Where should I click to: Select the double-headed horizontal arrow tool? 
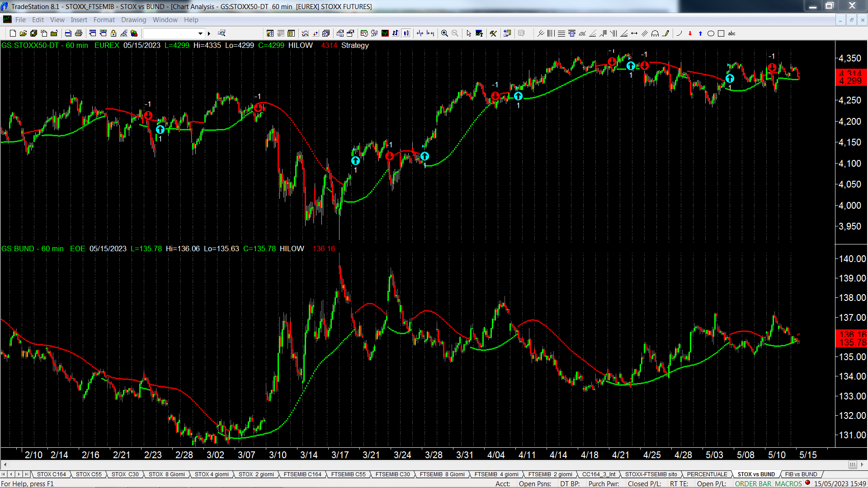coord(634,33)
